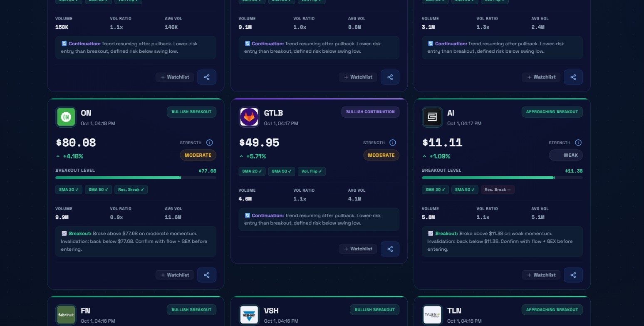Click Watchlist on the 158K volume card

(175, 77)
